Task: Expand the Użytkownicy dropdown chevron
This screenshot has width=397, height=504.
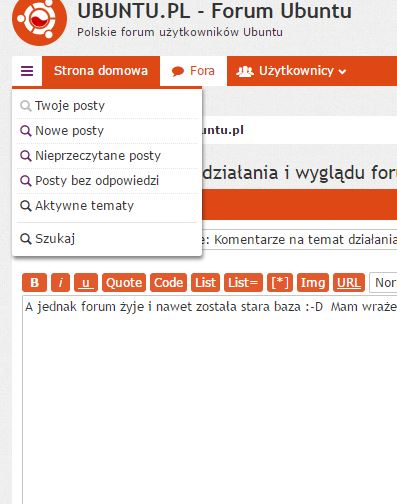Action: (342, 71)
